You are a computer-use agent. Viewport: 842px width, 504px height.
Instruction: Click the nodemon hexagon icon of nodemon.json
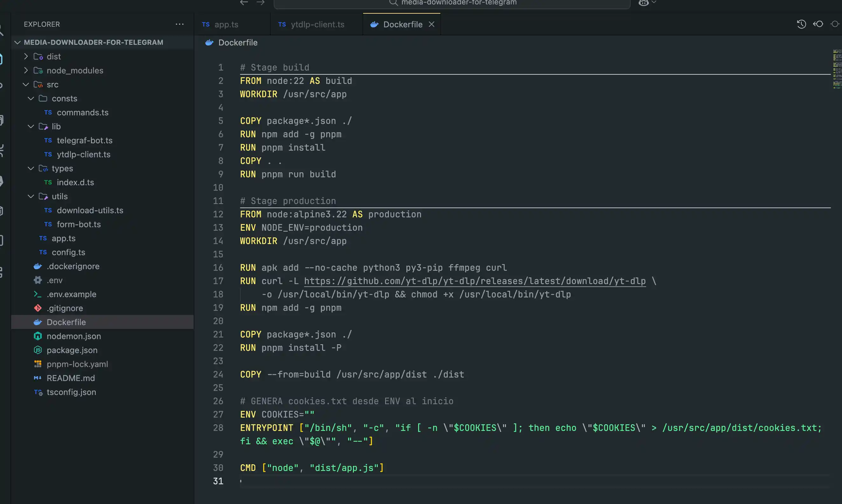click(38, 336)
